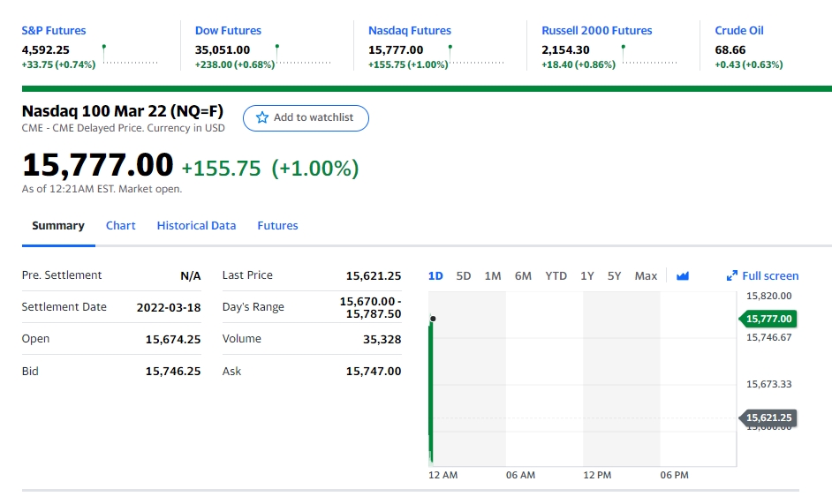832x504 pixels.
Task: Click the Full screen expand arrows icon
Action: 731,276
